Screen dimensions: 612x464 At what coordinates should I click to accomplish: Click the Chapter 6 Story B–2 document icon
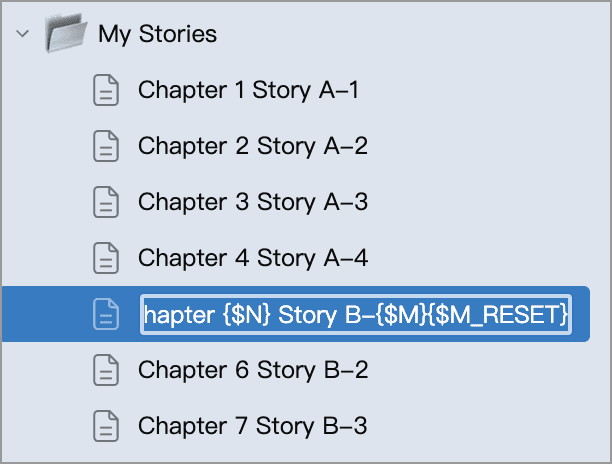tap(105, 371)
